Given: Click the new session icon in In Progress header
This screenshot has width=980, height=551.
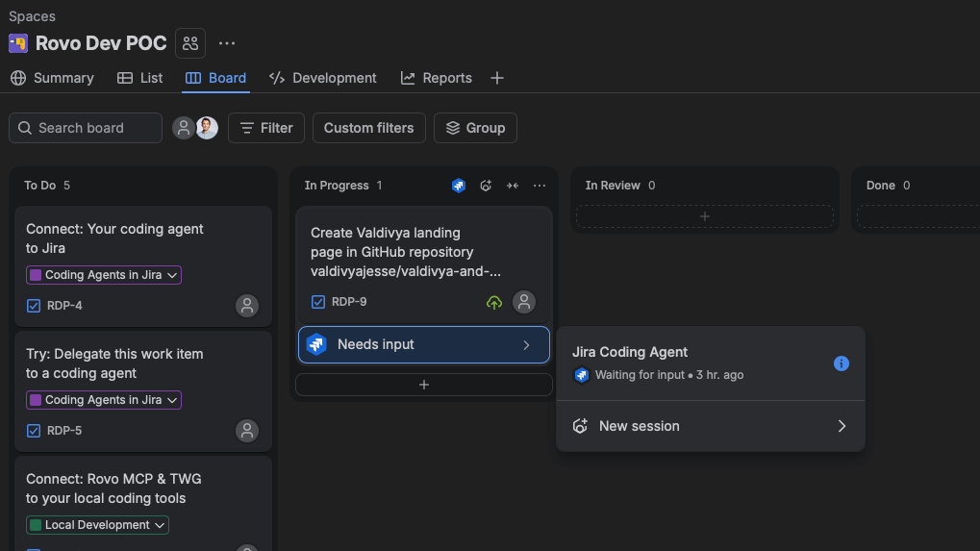Looking at the screenshot, I should [486, 186].
